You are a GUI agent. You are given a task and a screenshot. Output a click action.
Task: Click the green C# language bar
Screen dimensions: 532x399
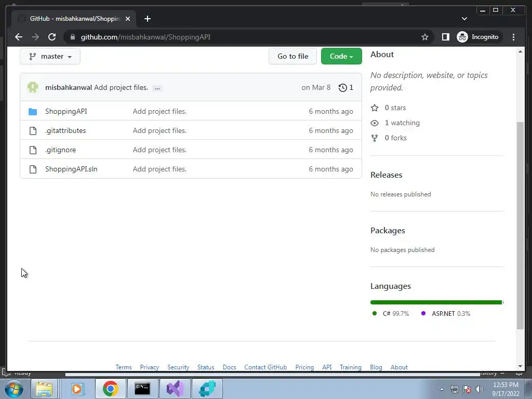click(436, 302)
